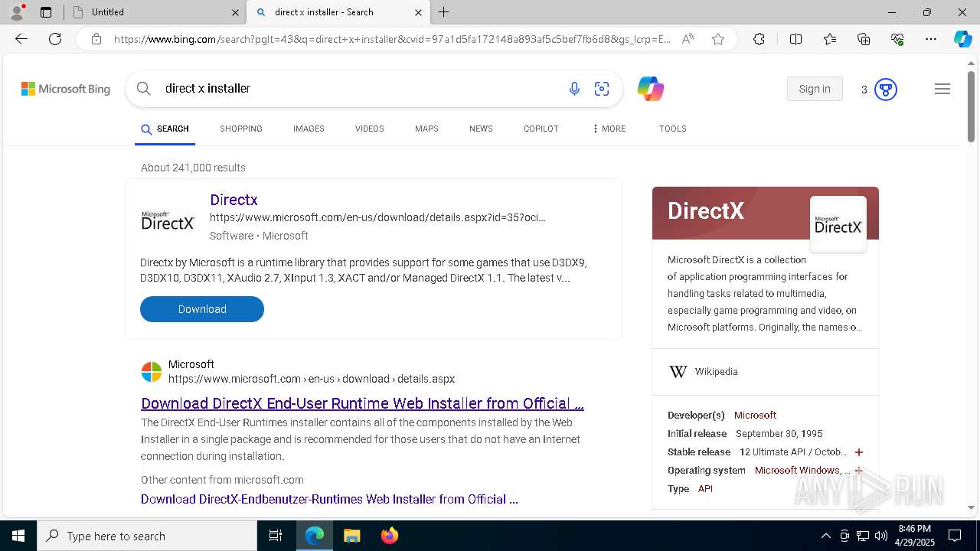This screenshot has width=980, height=551.
Task: Open TOOLS in Bing nav
Action: point(672,129)
